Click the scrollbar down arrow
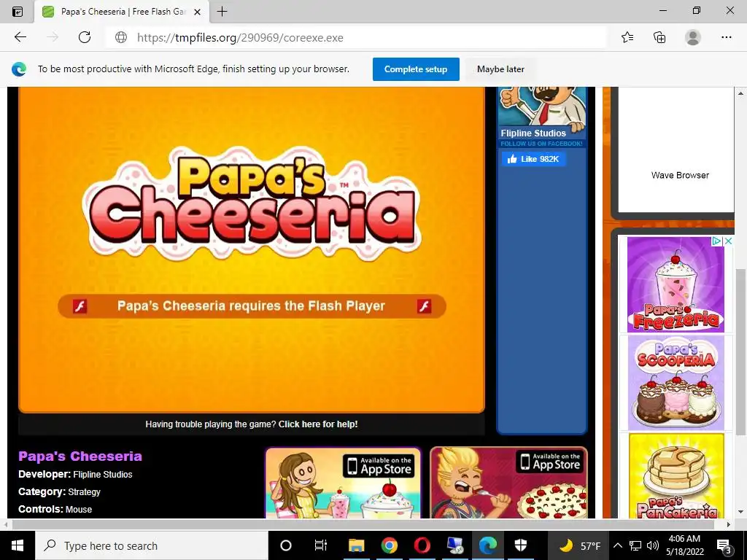Image resolution: width=747 pixels, height=560 pixels. coord(740,513)
